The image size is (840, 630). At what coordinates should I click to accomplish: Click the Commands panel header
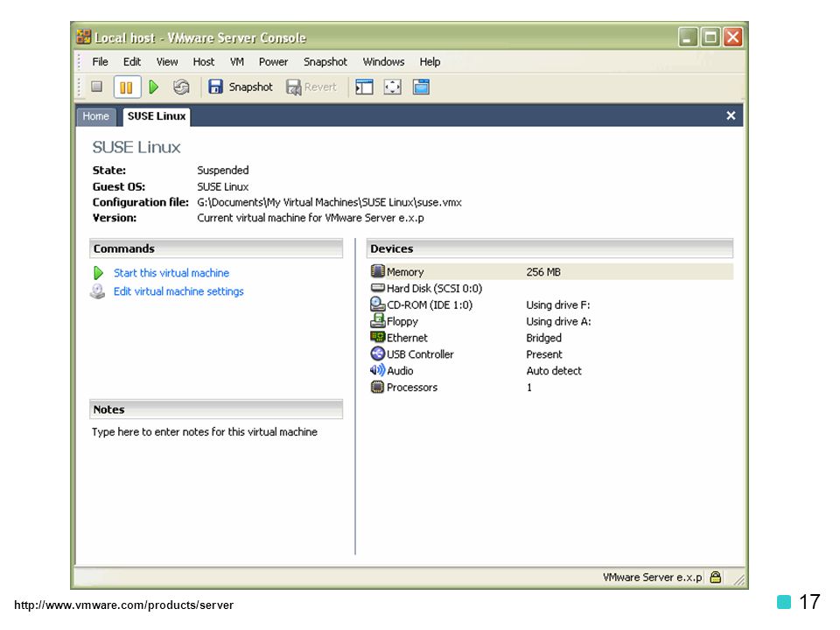click(x=216, y=248)
